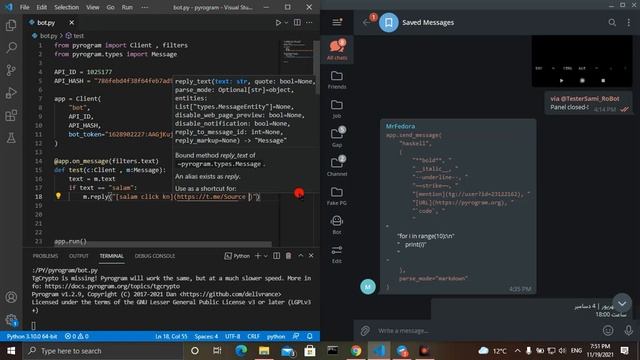Open the Friends chat folder
640x360 pixels.
coord(337,80)
